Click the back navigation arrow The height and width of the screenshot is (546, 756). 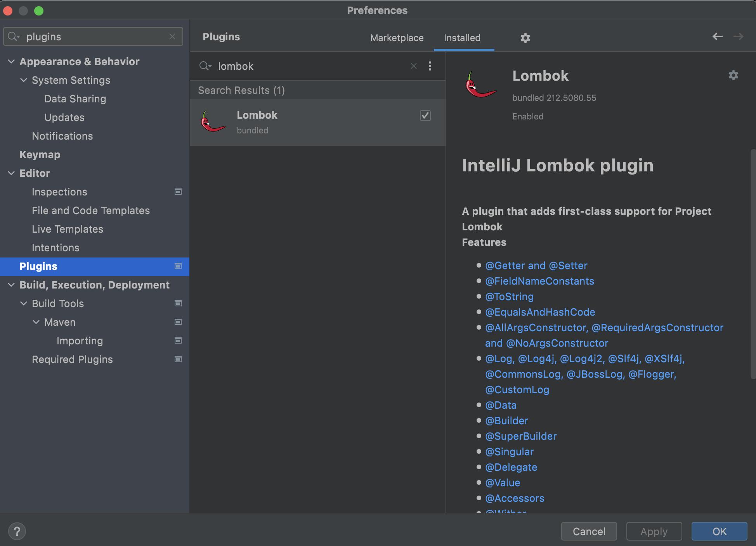pos(717,36)
